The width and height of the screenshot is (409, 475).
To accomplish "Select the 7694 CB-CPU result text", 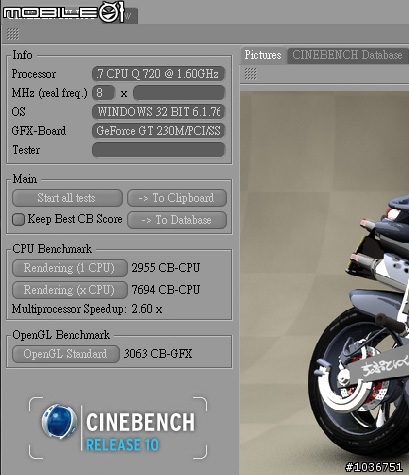I will 166,290.
